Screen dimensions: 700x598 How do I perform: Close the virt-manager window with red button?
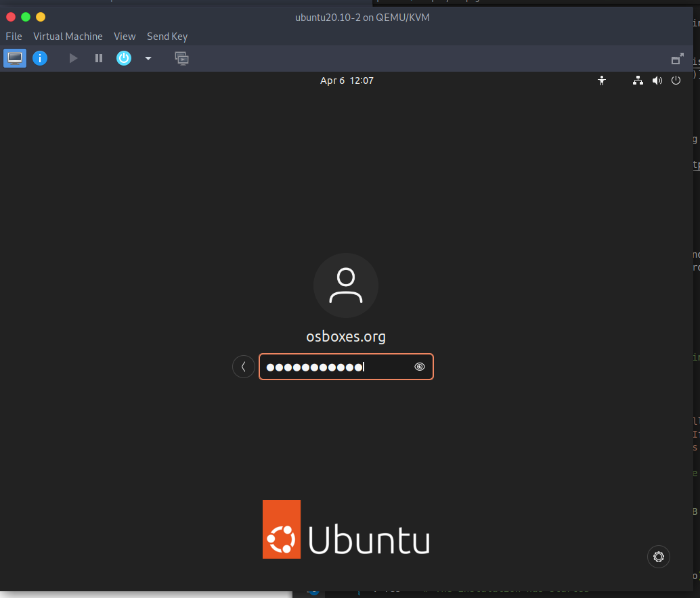click(x=11, y=17)
